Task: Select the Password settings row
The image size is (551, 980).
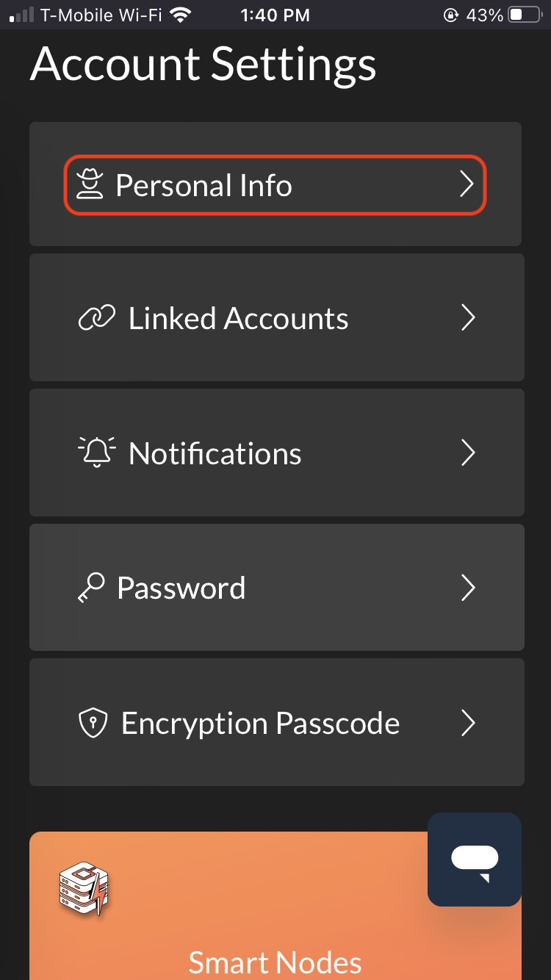Action: (277, 588)
